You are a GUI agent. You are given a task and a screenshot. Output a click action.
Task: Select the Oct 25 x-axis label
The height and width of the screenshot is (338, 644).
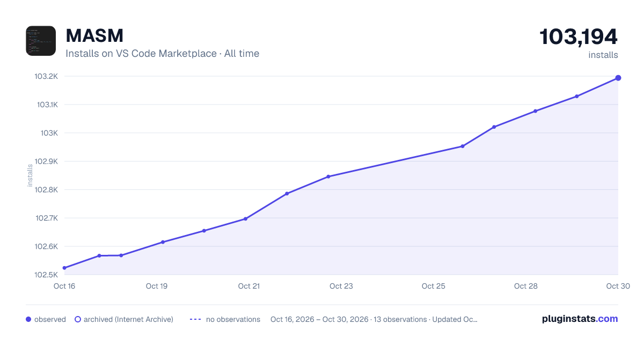point(434,286)
